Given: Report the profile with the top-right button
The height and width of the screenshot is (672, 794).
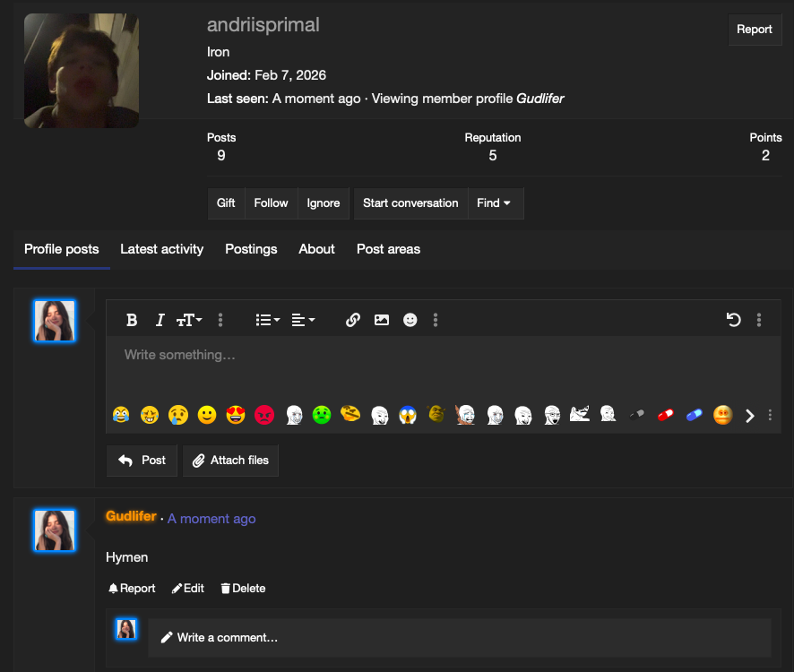Looking at the screenshot, I should [x=755, y=30].
